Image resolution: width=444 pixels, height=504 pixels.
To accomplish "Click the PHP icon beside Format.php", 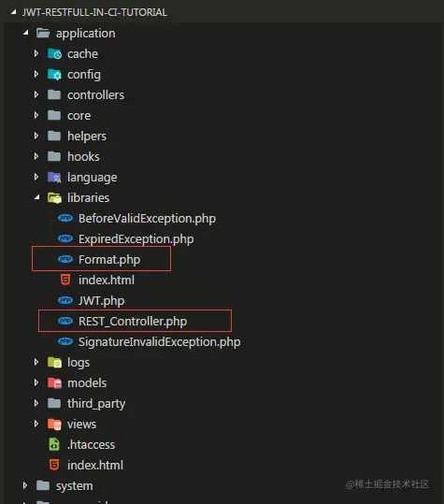I will tap(65, 259).
